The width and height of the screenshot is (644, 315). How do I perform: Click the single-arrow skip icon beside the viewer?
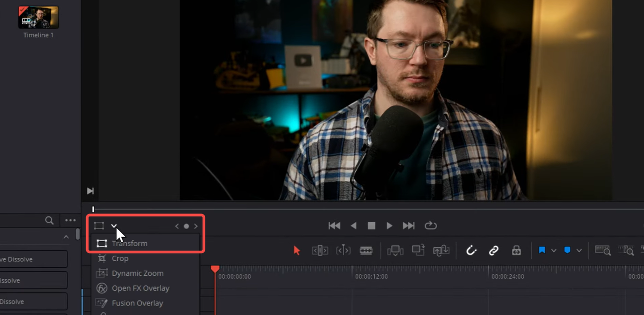90,191
